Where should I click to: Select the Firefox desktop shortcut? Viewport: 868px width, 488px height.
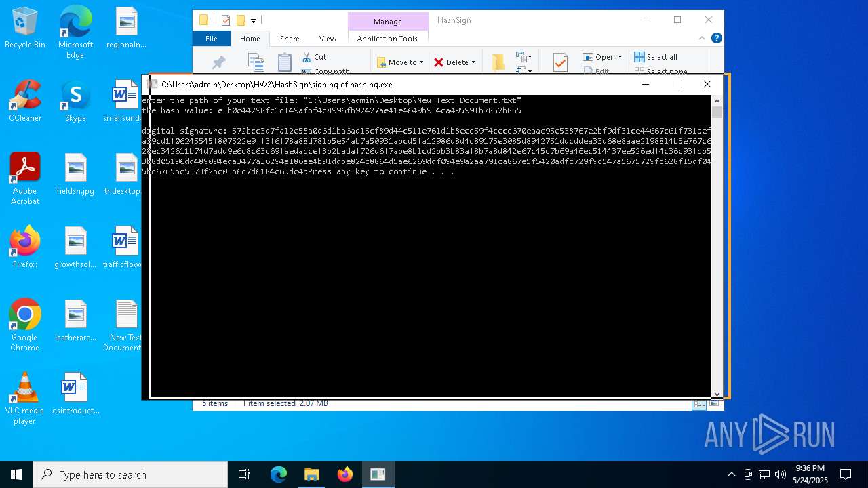[25, 248]
